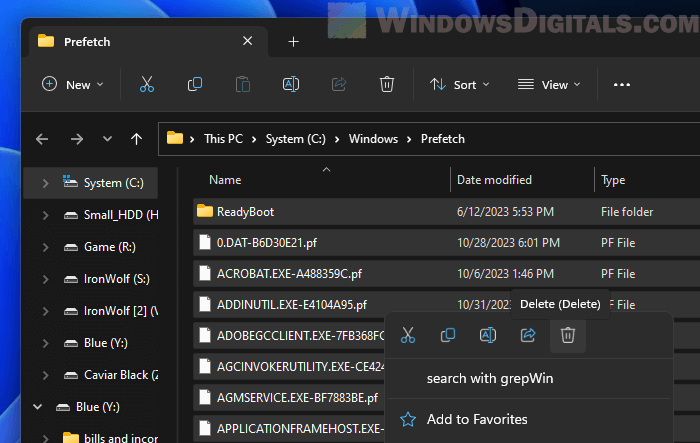Sort by the Date modified column header
The image size is (700, 443).
[x=494, y=180]
